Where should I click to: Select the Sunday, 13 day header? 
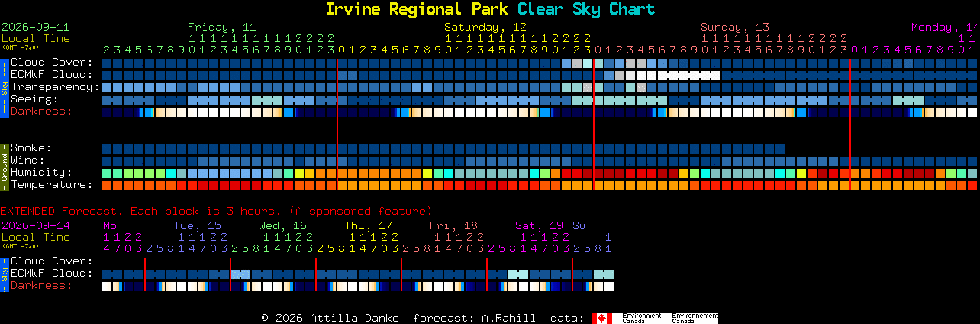click(x=735, y=27)
